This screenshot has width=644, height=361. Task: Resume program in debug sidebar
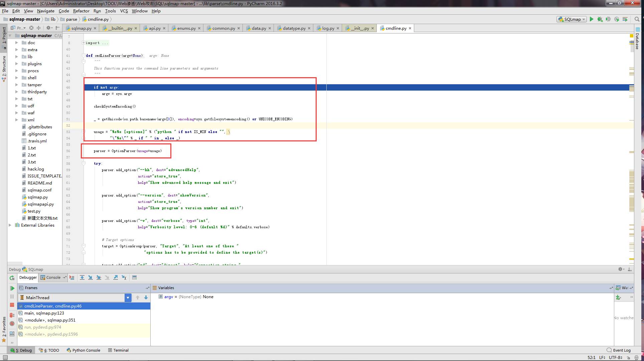12,288
